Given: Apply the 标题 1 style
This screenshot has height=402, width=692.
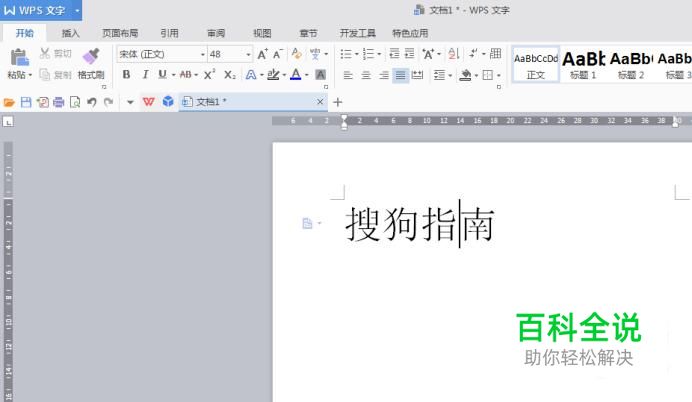Looking at the screenshot, I should point(583,65).
